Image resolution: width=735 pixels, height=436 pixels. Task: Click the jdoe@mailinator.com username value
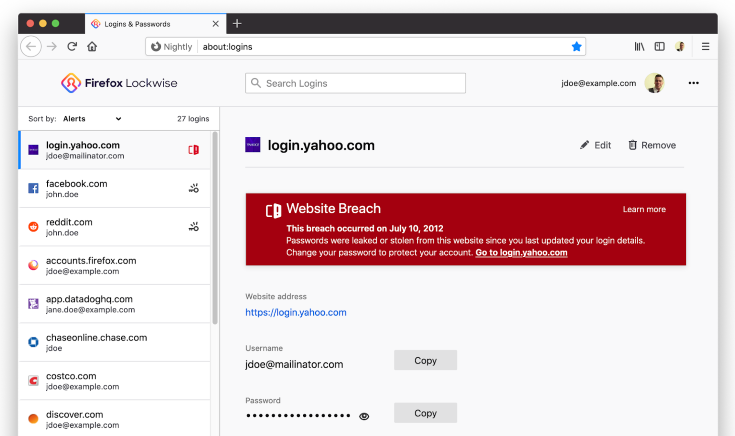point(294,364)
